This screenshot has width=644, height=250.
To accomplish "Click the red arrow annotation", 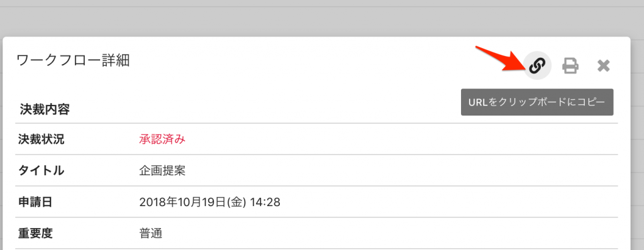I will coord(499,58).
